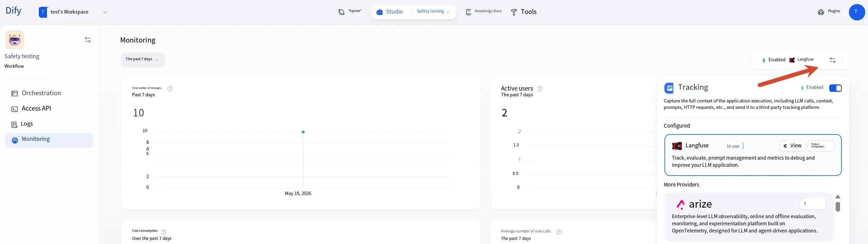Click View on the Langfuse card
This screenshot has width=868, height=244.
tap(792, 146)
